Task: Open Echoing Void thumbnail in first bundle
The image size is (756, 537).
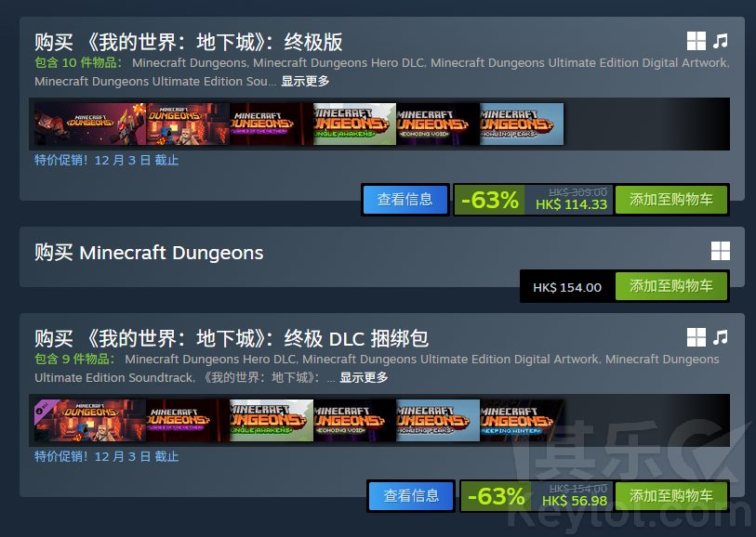Action: 438,124
